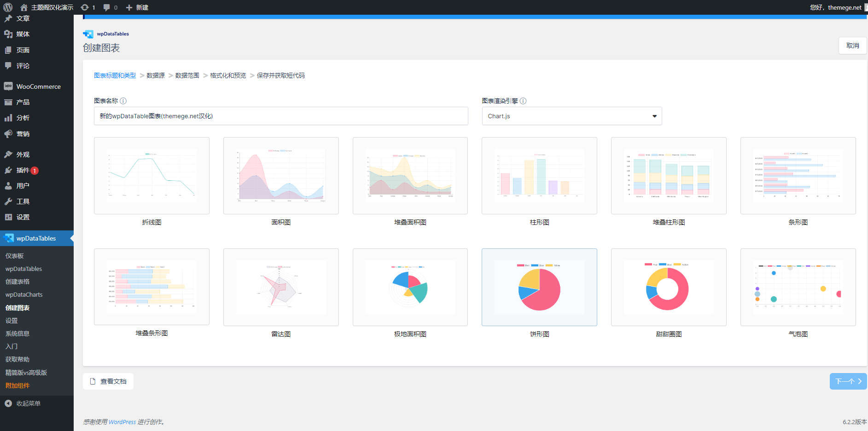
Task: Follow the WordPress footer link
Action: pyautogui.click(x=122, y=422)
